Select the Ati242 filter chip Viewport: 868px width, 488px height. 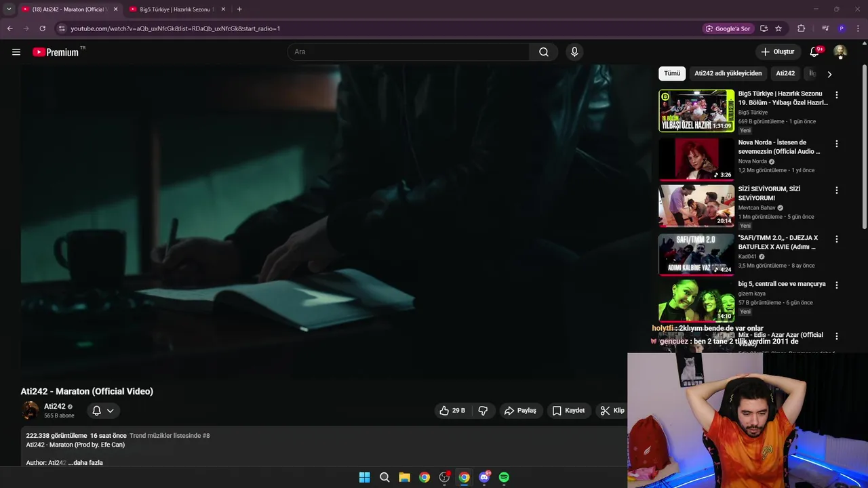pos(785,73)
